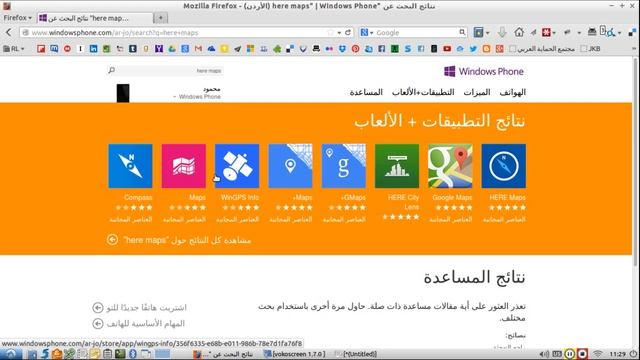Open the Yahoo bookmark icon
The image size is (640, 360).
tap(159, 49)
